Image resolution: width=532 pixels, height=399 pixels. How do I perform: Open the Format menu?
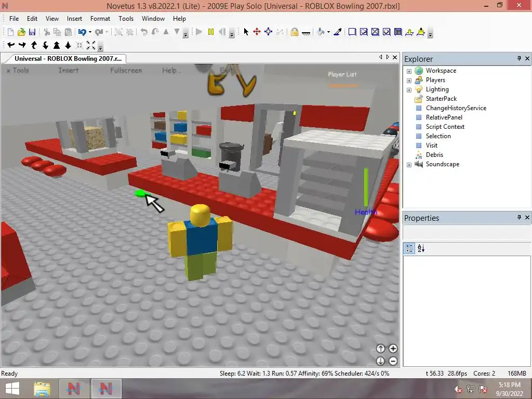point(100,19)
